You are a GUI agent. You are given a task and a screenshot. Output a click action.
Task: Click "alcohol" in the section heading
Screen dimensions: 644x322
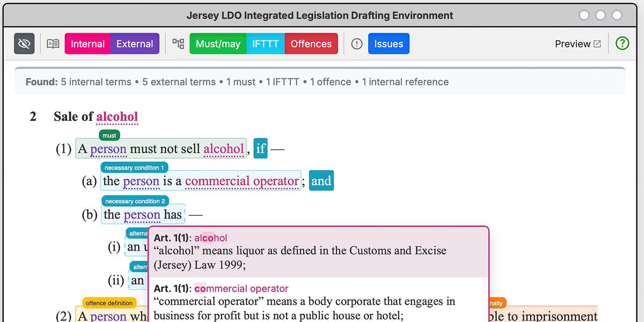pyautogui.click(x=117, y=116)
